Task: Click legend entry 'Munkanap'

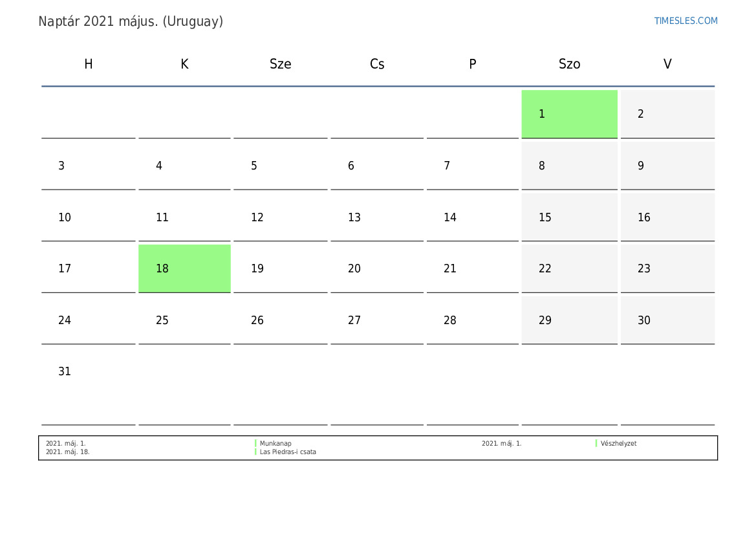Action: pyautogui.click(x=275, y=443)
